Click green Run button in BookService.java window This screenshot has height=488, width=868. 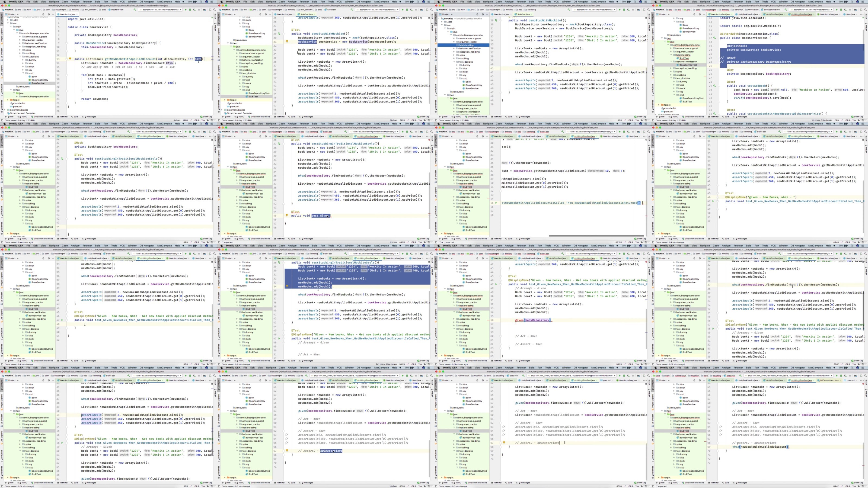coord(186,10)
